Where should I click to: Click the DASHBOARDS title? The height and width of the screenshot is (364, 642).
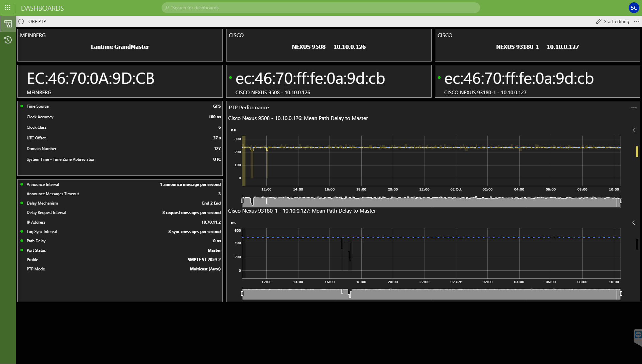(42, 8)
